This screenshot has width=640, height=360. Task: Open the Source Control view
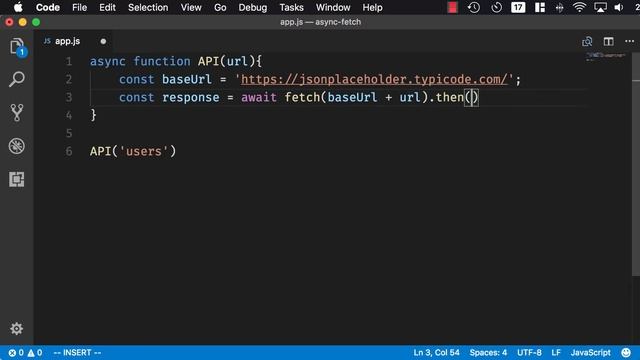[17, 112]
